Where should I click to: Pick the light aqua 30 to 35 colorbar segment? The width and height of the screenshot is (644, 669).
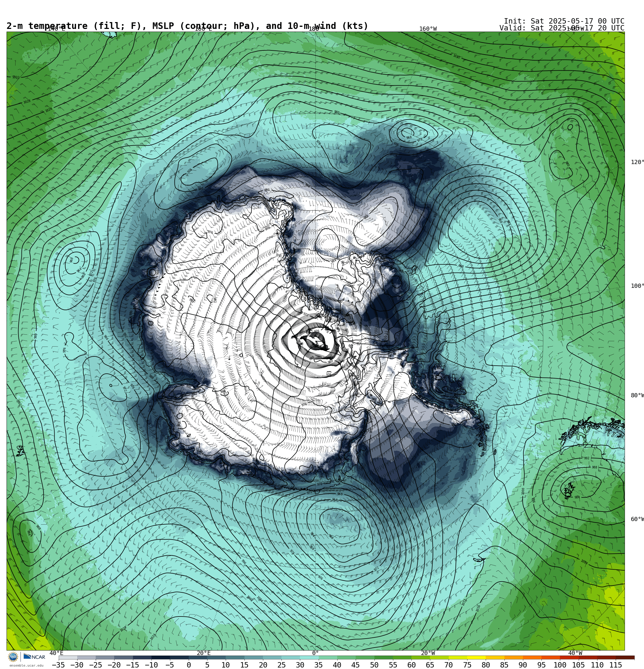pyautogui.click(x=309, y=658)
